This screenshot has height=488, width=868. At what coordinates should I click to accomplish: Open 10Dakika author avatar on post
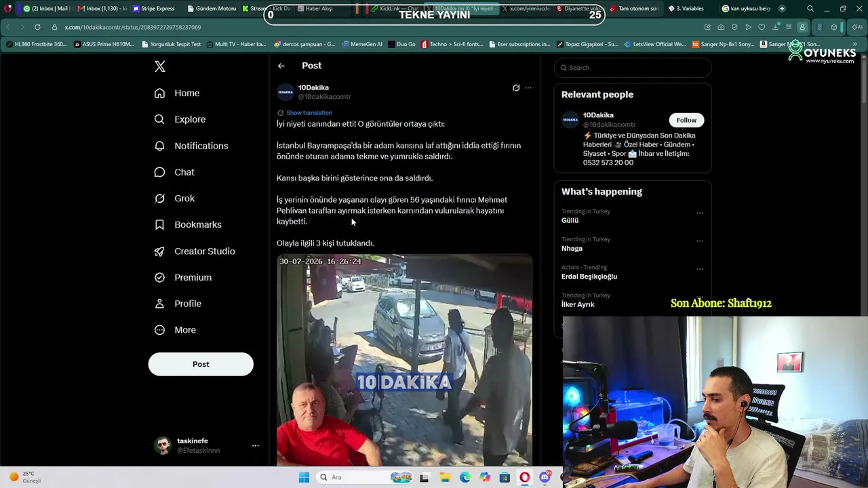tap(285, 91)
